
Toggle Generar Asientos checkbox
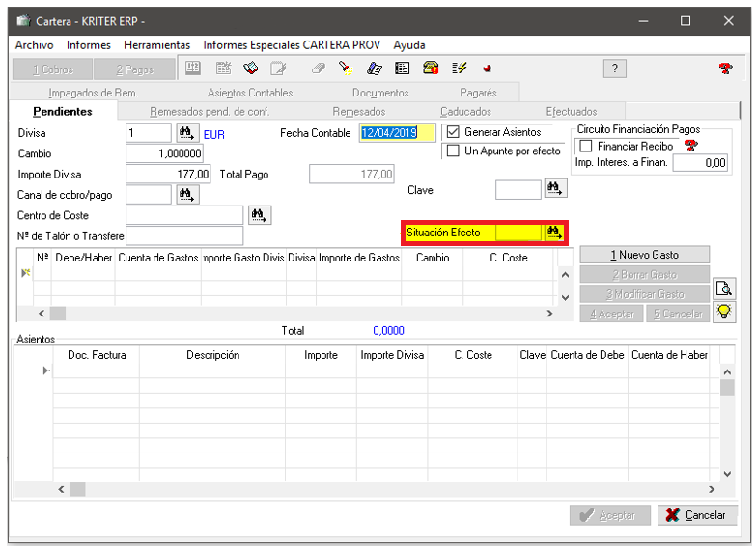click(453, 132)
